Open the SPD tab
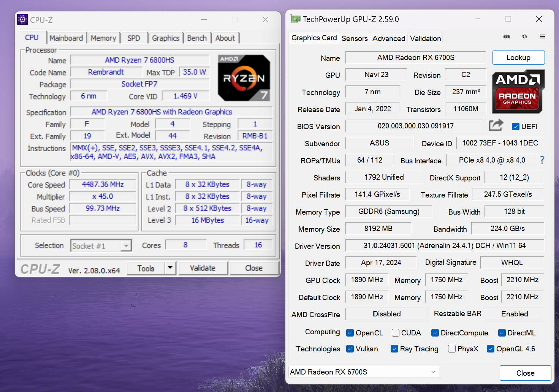This screenshot has width=559, height=392. (x=134, y=38)
